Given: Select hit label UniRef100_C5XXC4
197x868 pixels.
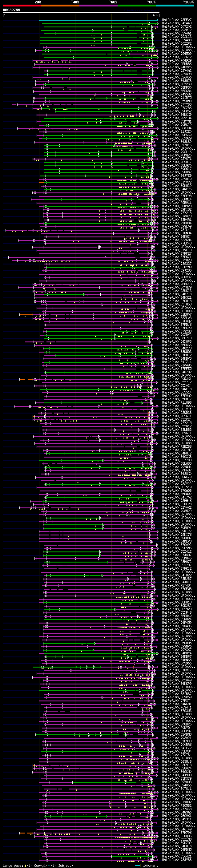Looking at the screenshot, I should pos(177,386).
